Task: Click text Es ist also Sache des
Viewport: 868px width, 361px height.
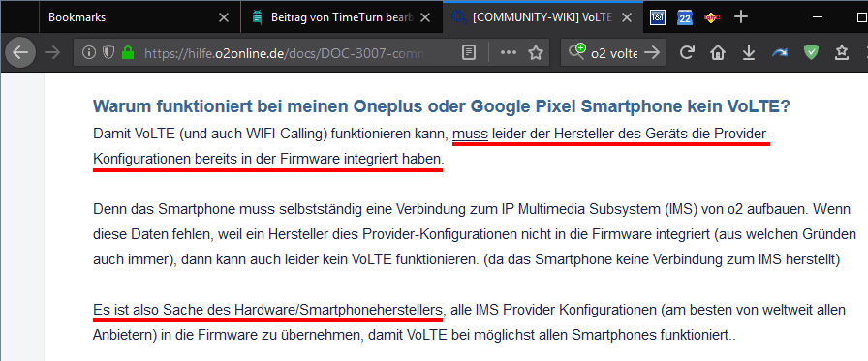Action: point(268,309)
